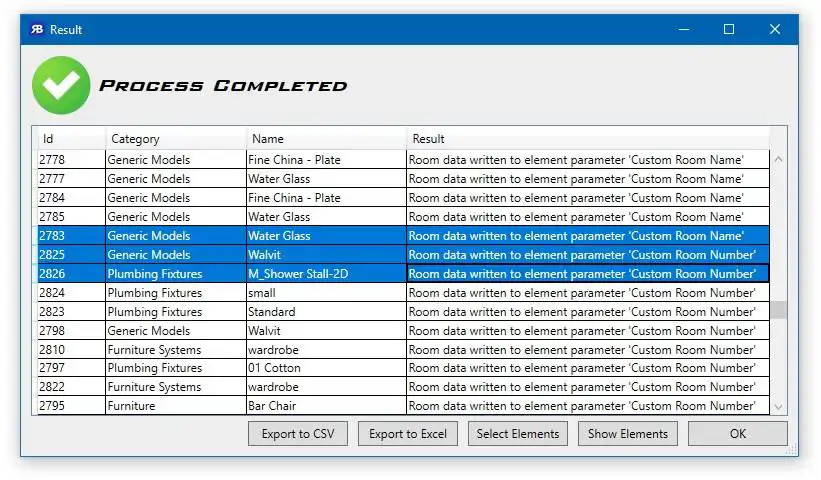The height and width of the screenshot is (480, 821).
Task: Sort by the Id column header
Action: [71, 139]
